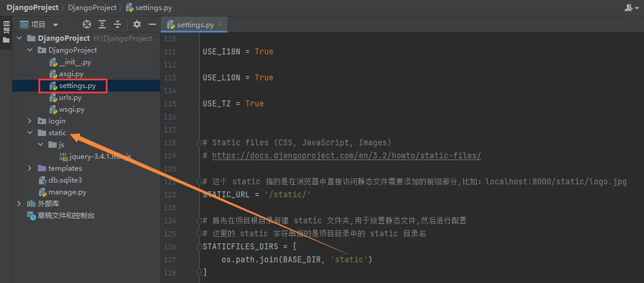This screenshot has width=644, height=283.
Task: Collapse the static folder arrow
Action: click(x=30, y=133)
